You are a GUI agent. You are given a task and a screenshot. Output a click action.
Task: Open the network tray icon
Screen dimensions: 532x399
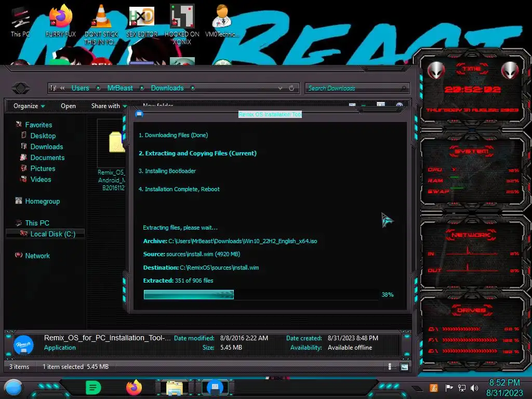tap(462, 388)
